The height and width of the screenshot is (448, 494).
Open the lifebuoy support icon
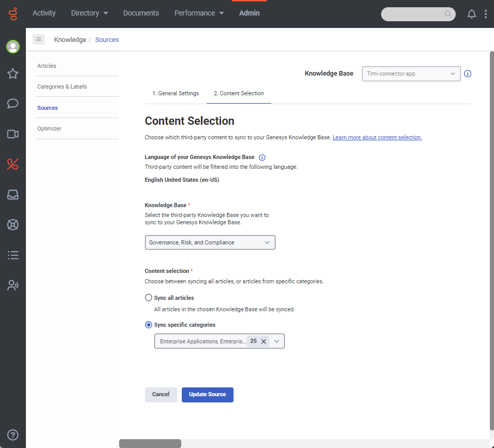(13, 225)
